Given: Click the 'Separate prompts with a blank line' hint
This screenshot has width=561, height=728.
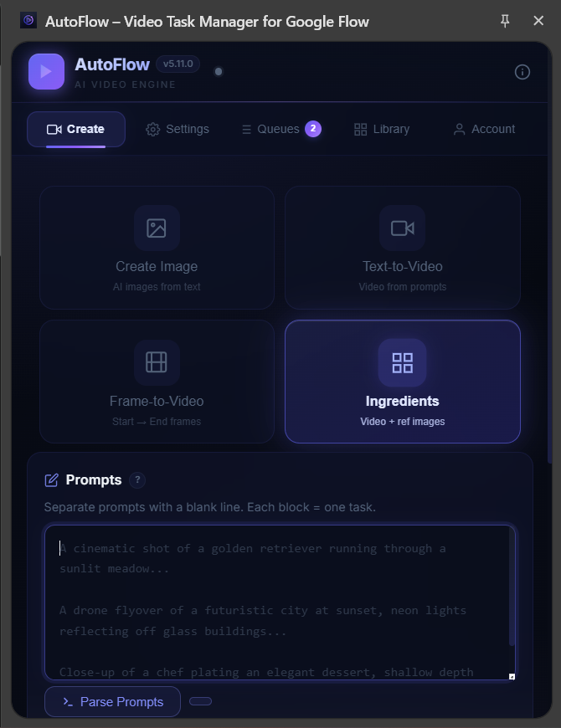Looking at the screenshot, I should (210, 507).
